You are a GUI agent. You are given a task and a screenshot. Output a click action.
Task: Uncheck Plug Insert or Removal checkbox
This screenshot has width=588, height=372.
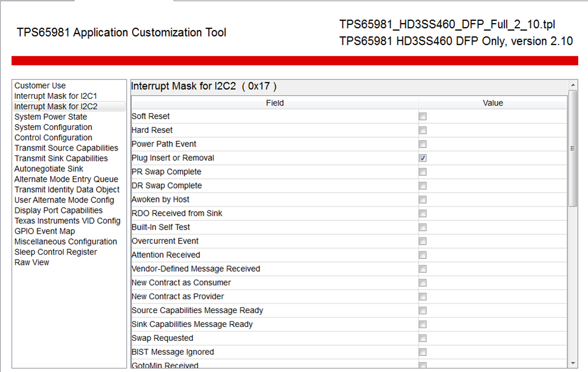click(423, 158)
